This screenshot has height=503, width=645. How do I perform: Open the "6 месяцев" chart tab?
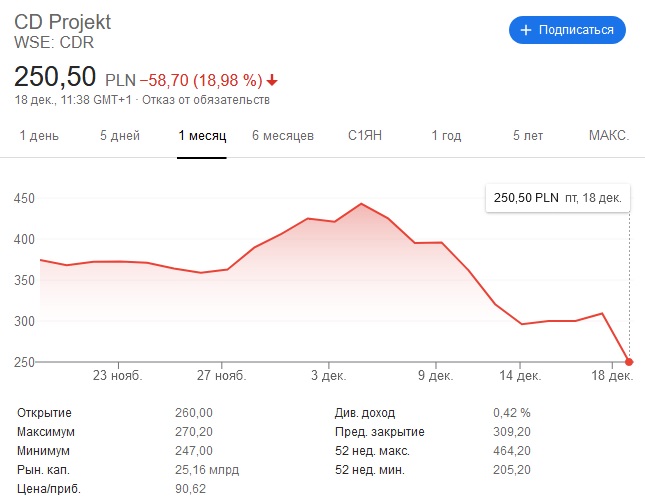tap(283, 135)
